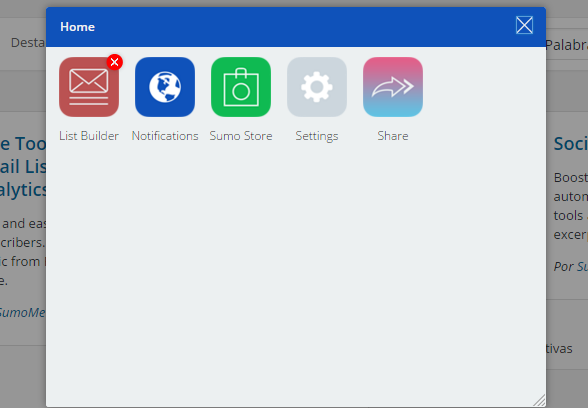The image size is (588, 408).
Task: Click the "Settings" text label
Action: [317, 136]
